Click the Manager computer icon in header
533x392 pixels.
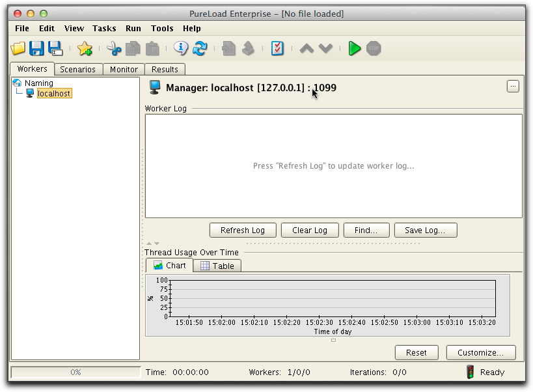(x=155, y=87)
